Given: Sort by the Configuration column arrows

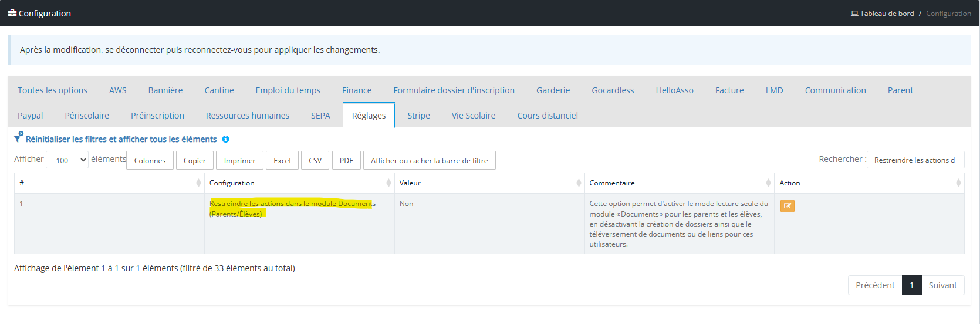Looking at the screenshot, I should click(x=388, y=183).
